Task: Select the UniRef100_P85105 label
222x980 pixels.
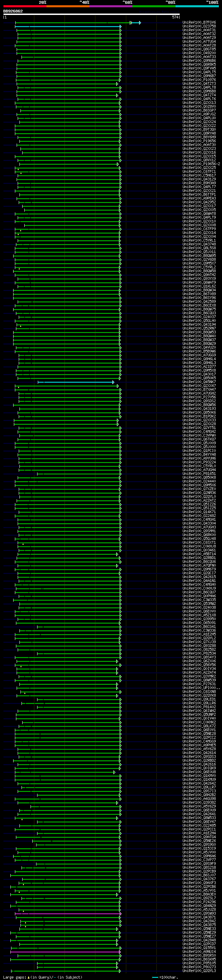Action: coord(199,963)
